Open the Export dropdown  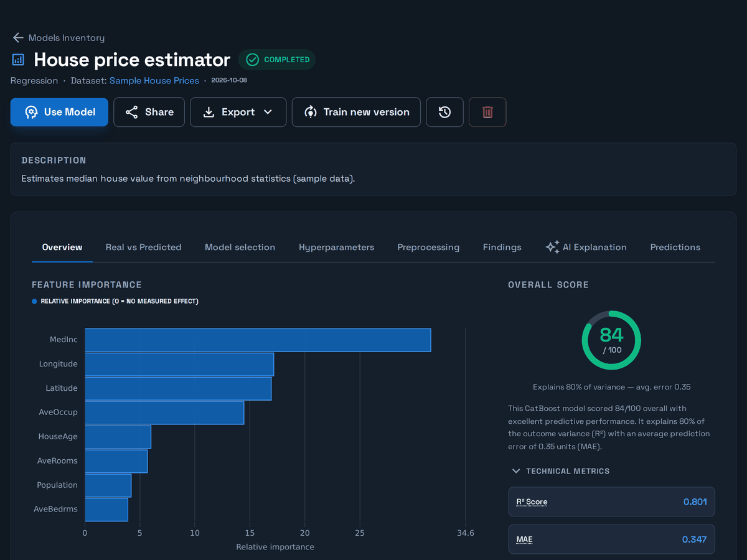tap(238, 112)
